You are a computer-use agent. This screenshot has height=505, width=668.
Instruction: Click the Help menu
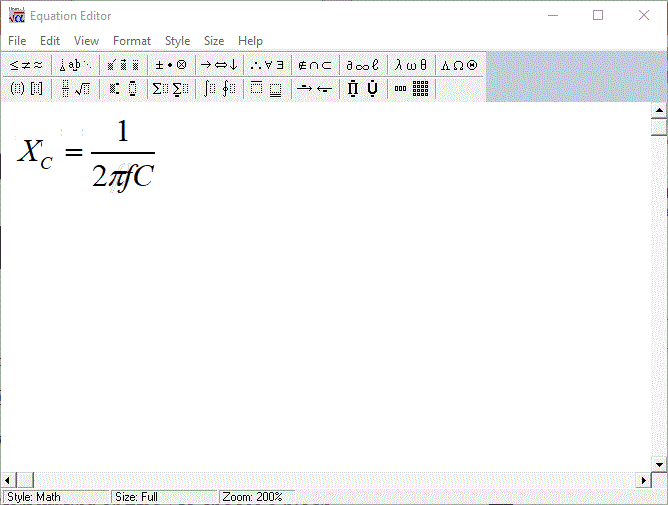pos(250,41)
